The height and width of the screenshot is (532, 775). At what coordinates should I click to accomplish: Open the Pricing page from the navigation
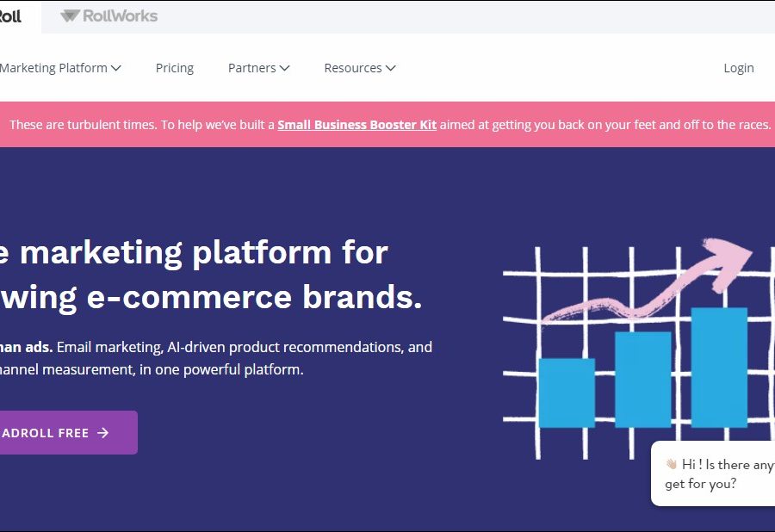[175, 68]
